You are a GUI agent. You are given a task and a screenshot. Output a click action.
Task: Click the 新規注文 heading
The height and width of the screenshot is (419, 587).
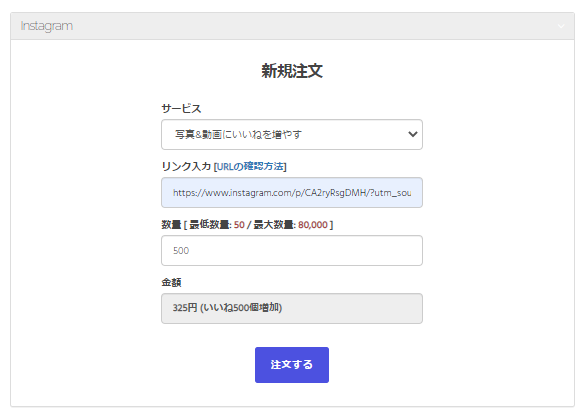[x=292, y=71]
